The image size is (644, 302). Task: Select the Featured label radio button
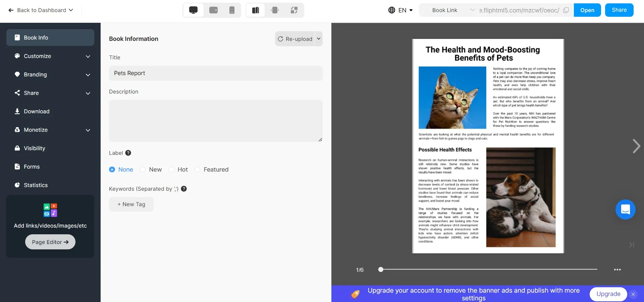[x=198, y=170]
